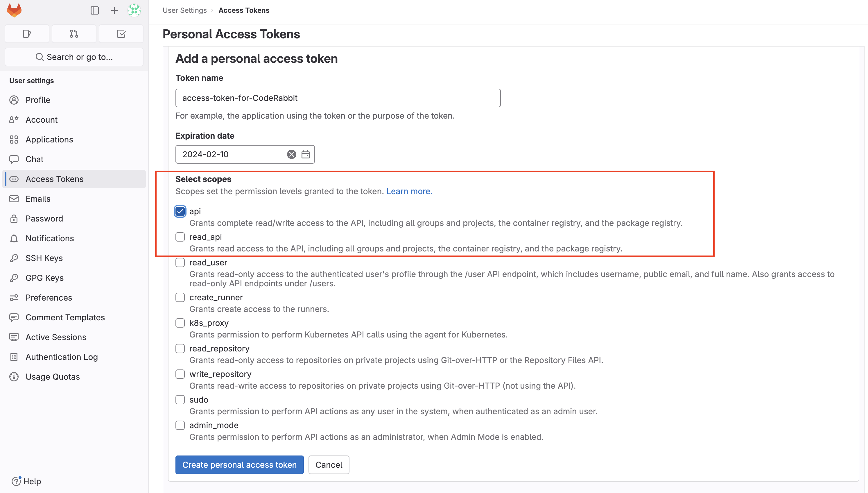The height and width of the screenshot is (493, 868).
Task: Open the user avatar menu
Action: click(x=134, y=10)
